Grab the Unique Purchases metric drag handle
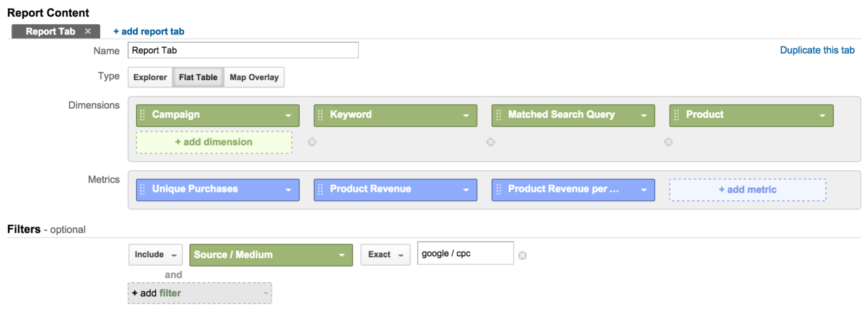This screenshot has height=309, width=868. tap(143, 190)
